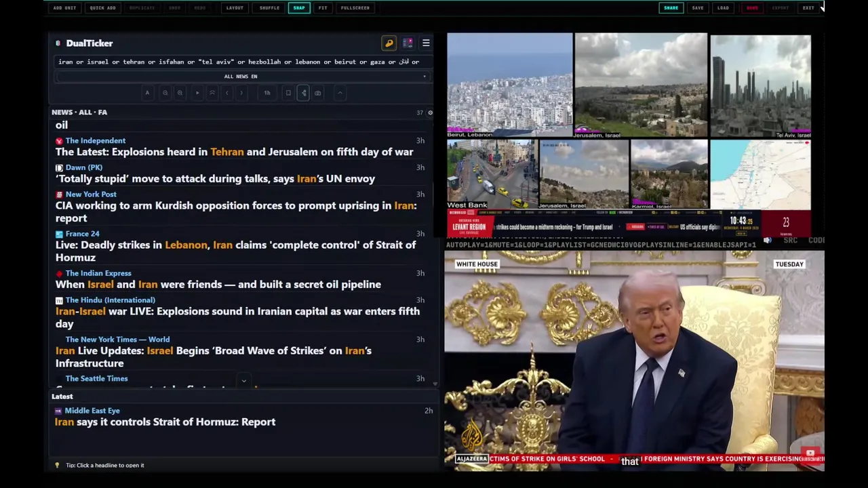The height and width of the screenshot is (488, 868).
Task: Click the YouTube logo on Al Jazeera video
Action: 810,453
